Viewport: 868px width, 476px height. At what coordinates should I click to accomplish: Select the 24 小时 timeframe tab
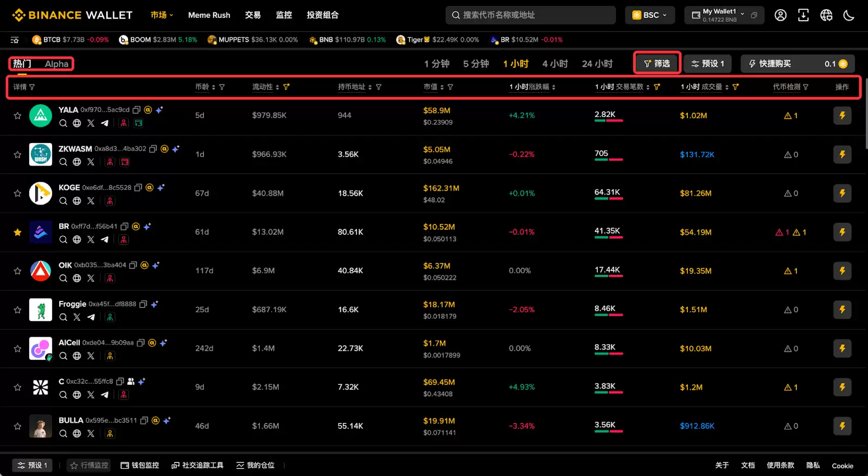click(597, 64)
